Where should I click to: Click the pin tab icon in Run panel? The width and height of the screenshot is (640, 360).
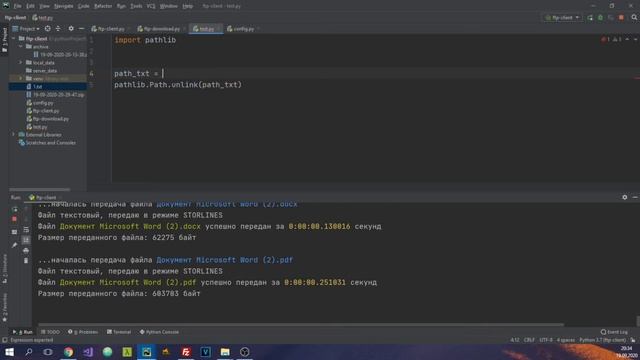point(15,245)
